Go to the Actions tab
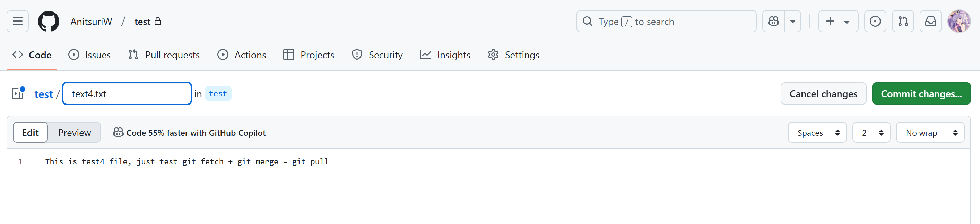 point(242,55)
